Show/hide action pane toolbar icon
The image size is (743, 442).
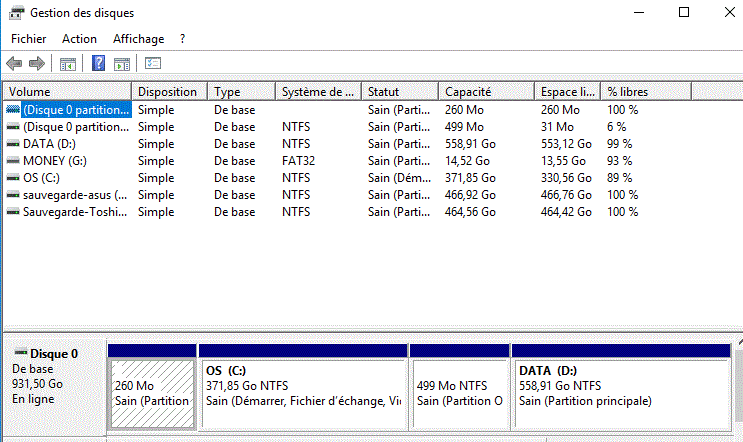(x=122, y=63)
